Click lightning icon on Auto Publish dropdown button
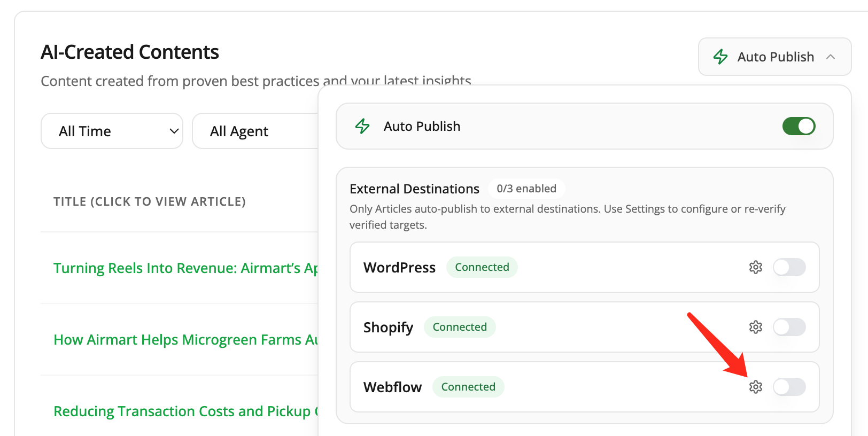868x436 pixels. (720, 57)
